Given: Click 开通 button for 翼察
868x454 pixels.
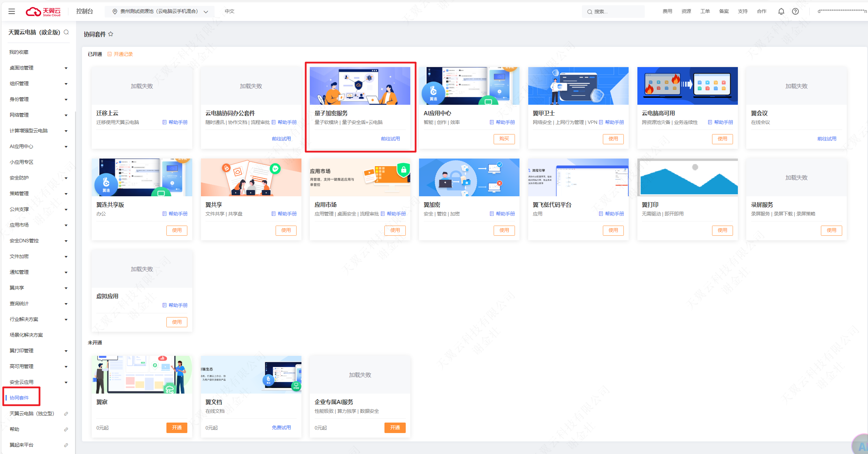Looking at the screenshot, I should tap(177, 427).
